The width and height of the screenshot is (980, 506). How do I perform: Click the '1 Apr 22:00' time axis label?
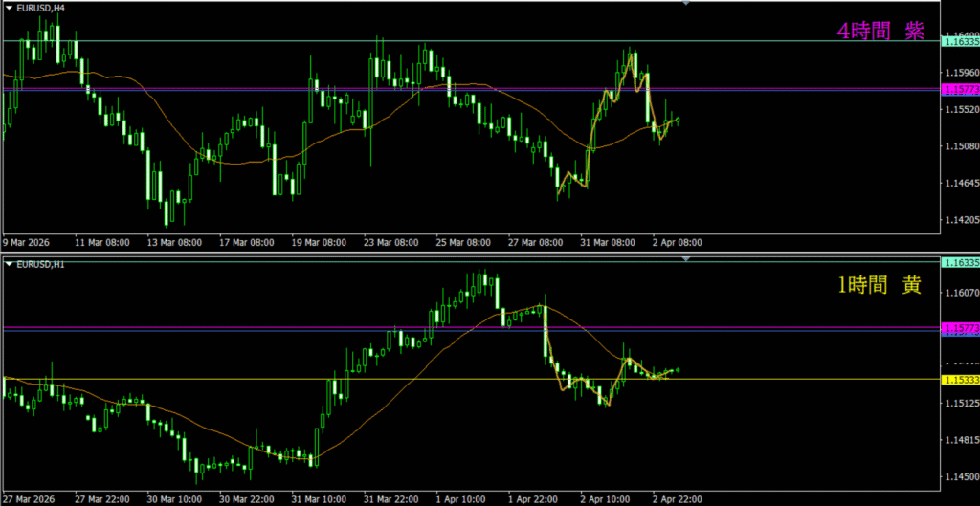[532, 498]
